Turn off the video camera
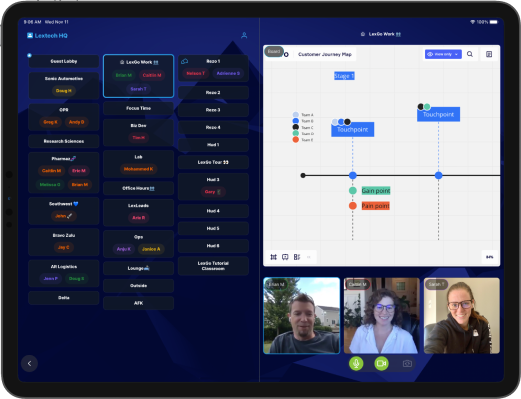Viewport: 521px width, 399px height. tap(381, 363)
